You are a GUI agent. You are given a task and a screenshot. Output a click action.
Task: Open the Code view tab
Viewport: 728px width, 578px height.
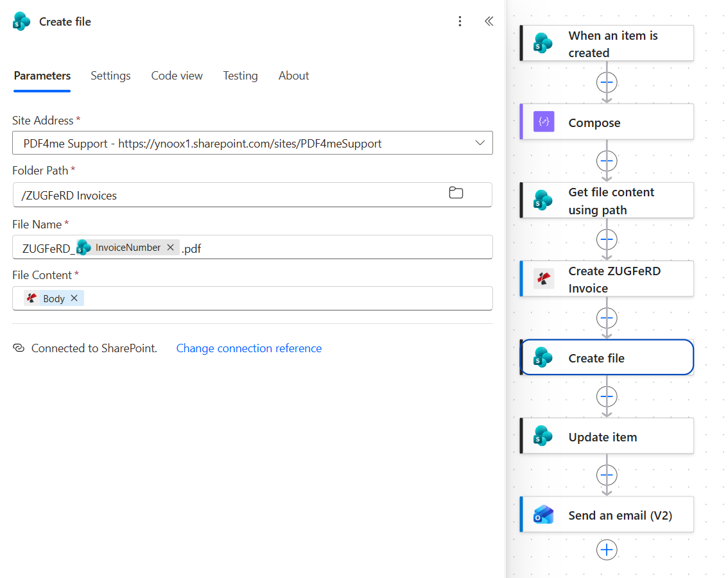[x=177, y=76]
